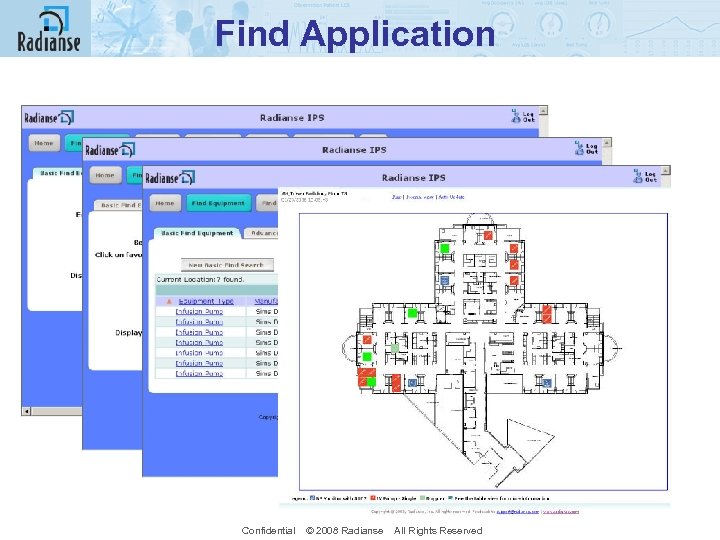
Task: Switch to the Basic Find Equipment tab
Action: [x=197, y=233]
